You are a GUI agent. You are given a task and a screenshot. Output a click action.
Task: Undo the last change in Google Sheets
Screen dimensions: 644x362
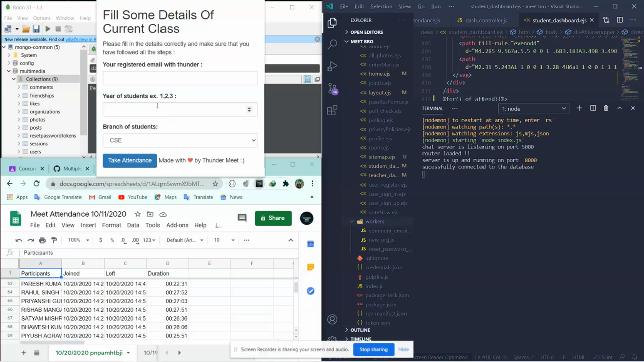click(18, 240)
